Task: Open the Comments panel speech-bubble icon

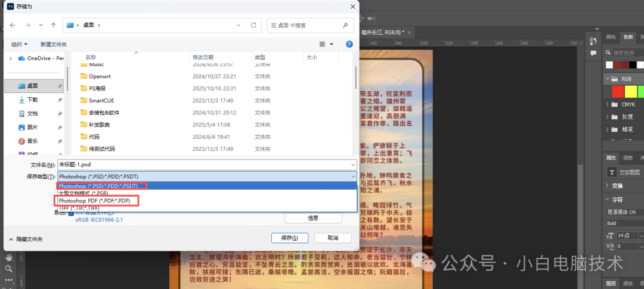Action: [x=593, y=54]
